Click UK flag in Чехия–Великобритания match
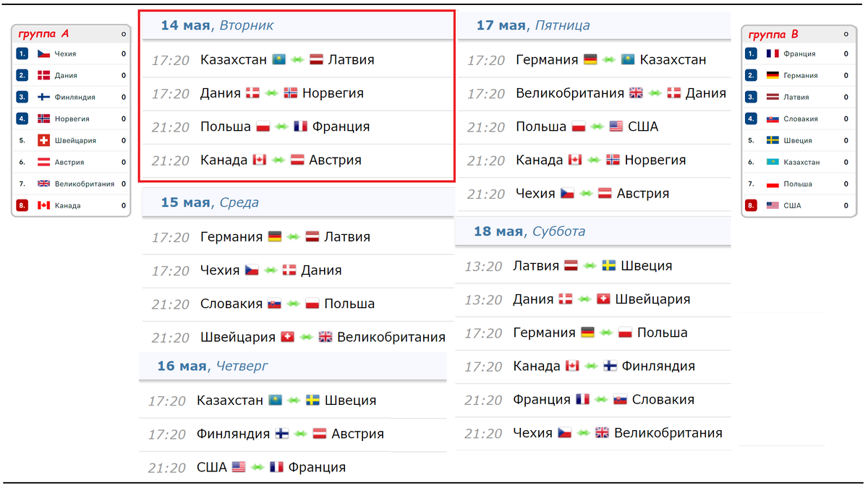Screen dimensions: 868x488 pos(602,432)
